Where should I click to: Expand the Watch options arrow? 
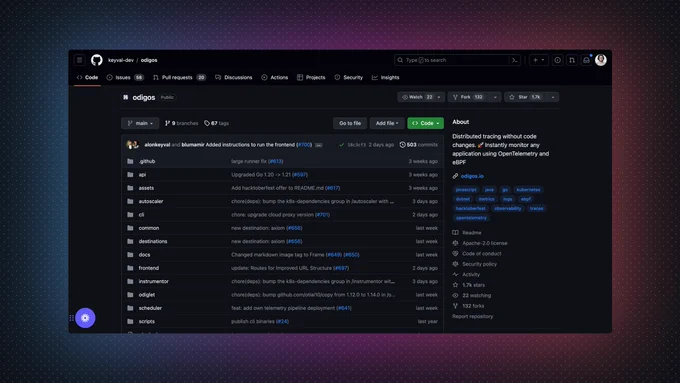439,97
